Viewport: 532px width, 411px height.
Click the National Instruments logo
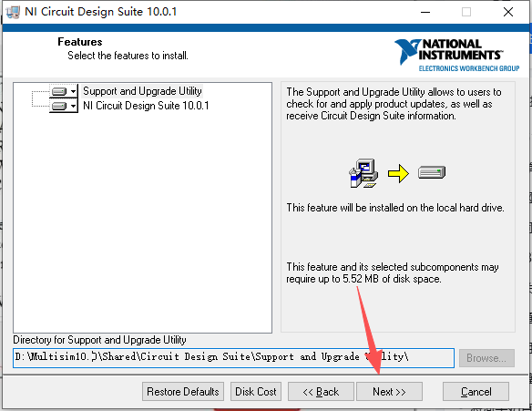click(x=456, y=56)
